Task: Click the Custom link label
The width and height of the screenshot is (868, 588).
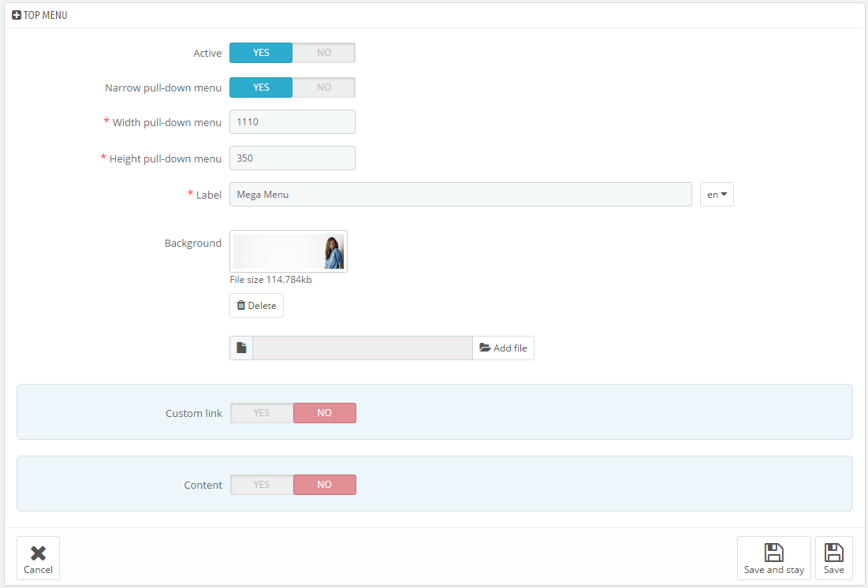Action: tap(194, 414)
